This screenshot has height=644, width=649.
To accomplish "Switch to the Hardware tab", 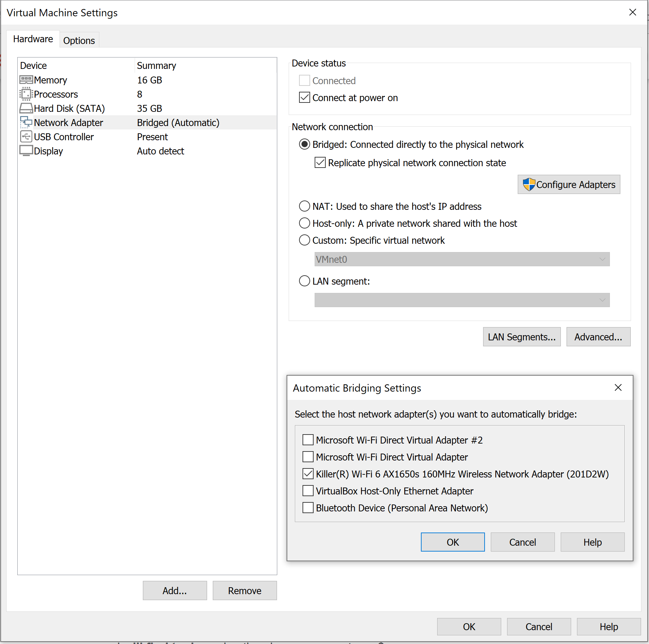I will pos(33,39).
